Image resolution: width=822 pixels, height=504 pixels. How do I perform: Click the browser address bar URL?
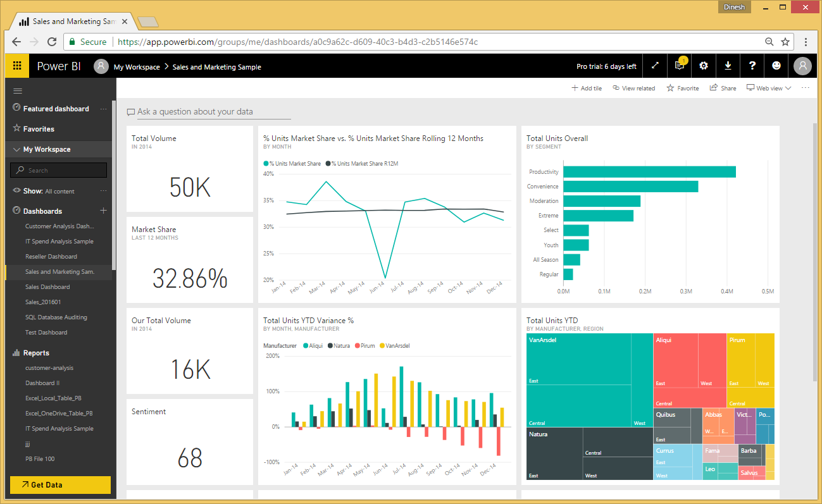(x=297, y=42)
